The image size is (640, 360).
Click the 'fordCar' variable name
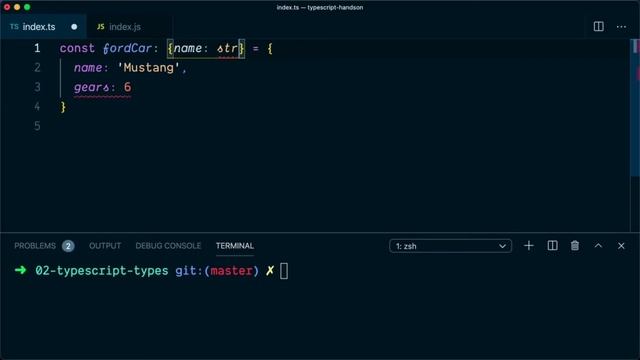127,48
